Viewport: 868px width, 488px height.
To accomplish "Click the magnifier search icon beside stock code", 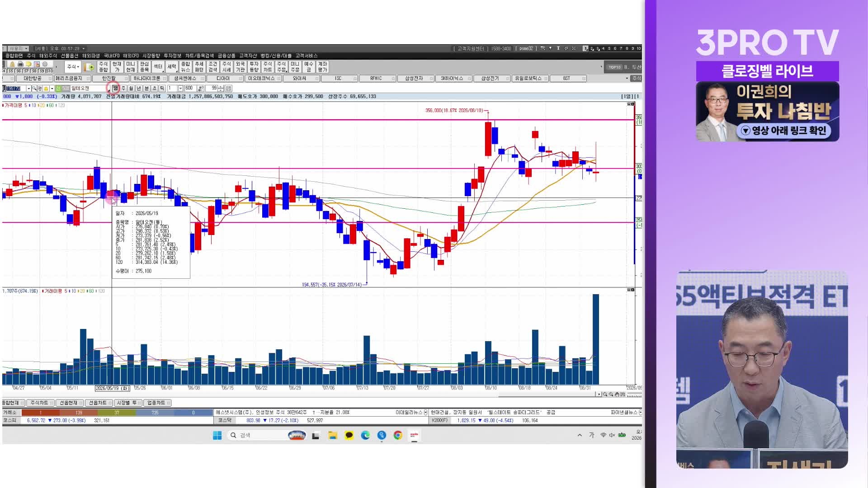I will 34,88.
